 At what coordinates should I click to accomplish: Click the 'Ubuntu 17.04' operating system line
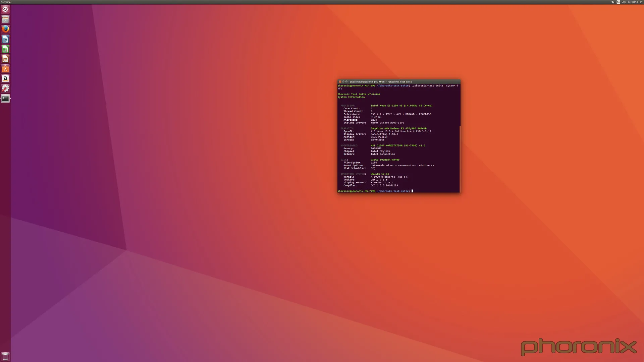pos(380,174)
